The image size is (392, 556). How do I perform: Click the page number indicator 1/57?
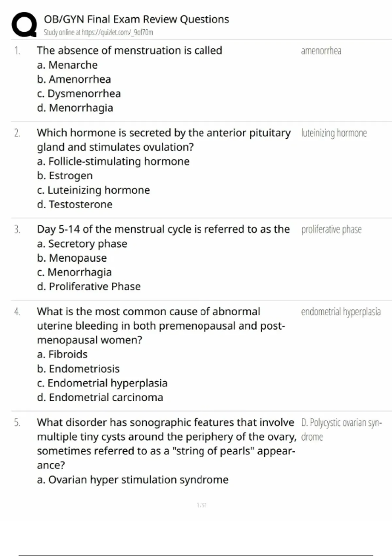(202, 505)
